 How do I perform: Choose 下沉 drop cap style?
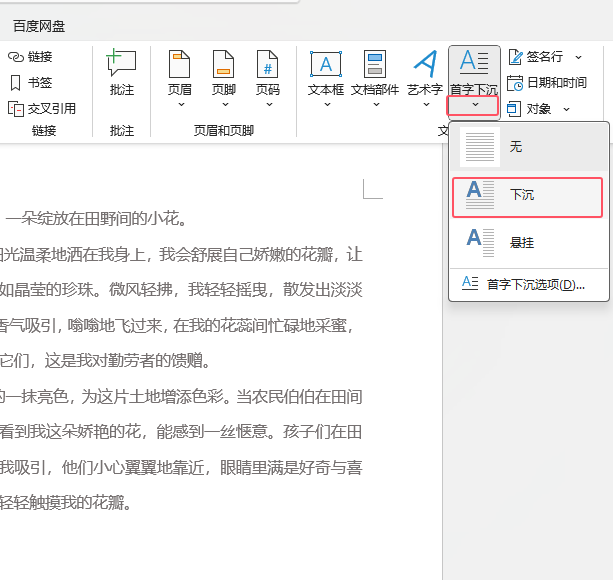pos(527,197)
